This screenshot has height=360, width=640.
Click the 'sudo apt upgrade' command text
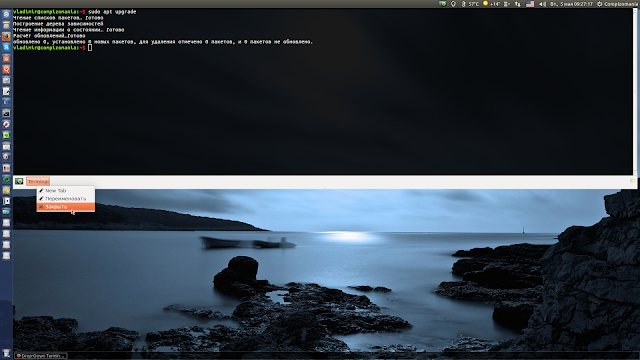(x=112, y=12)
